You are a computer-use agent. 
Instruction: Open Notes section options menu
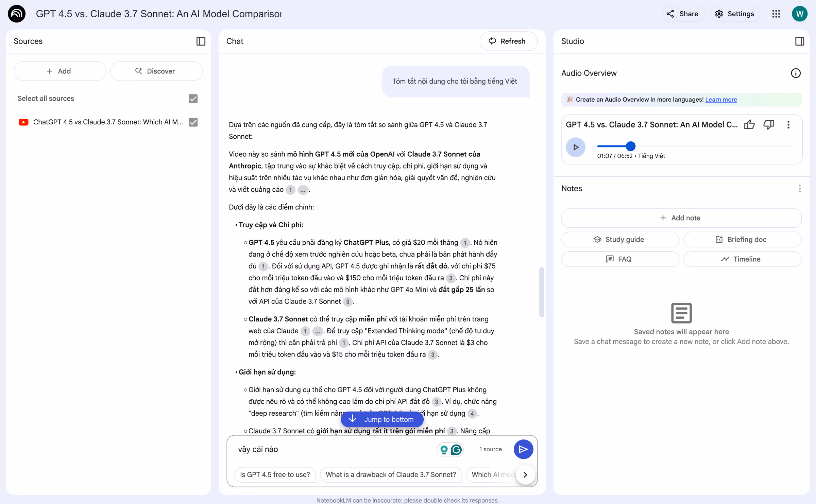coord(799,189)
